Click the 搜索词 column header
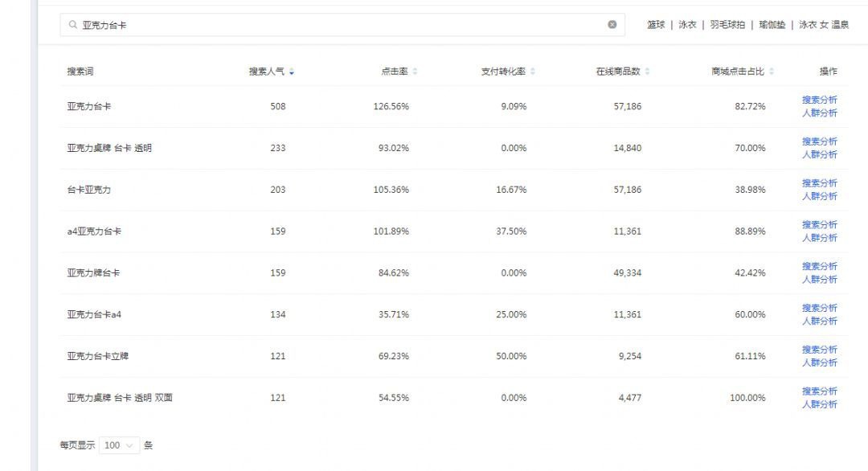 click(x=80, y=72)
